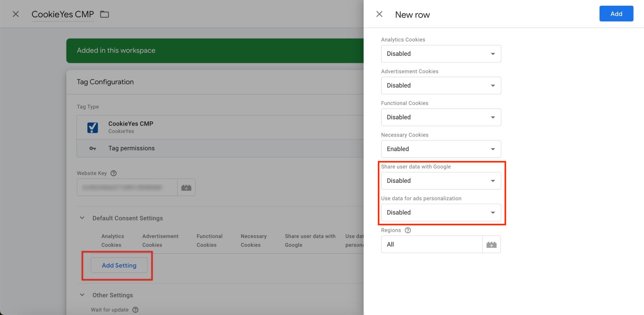Open the Analytics Cookies dropdown

(x=441, y=54)
